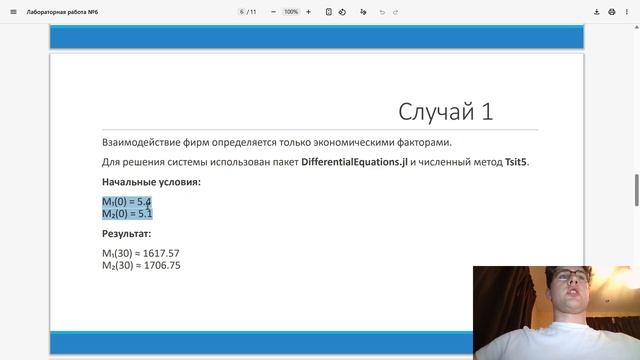Click the sentence starting 'Взаимодействие фирм'
The height and width of the screenshot is (360, 640).
(277, 142)
